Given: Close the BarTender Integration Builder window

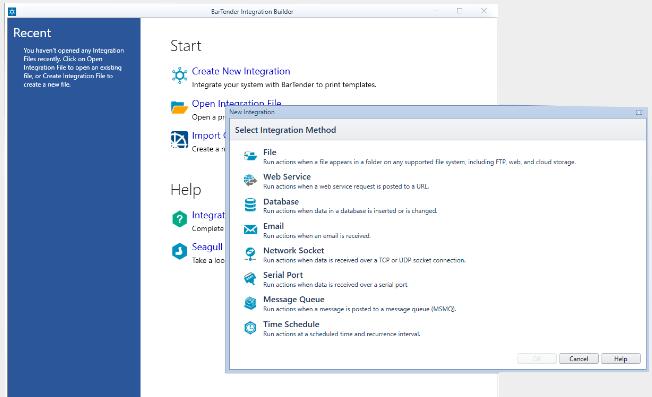Looking at the screenshot, I should pyautogui.click(x=484, y=11).
